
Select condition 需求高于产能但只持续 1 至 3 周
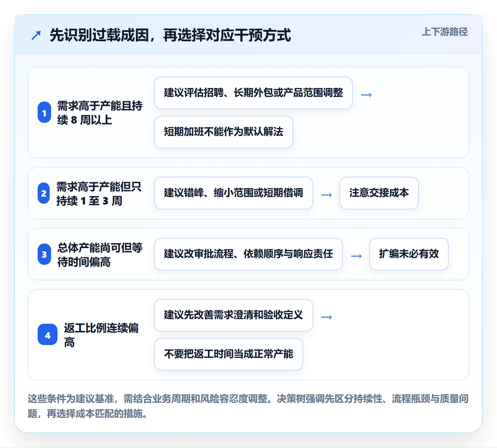tap(99, 193)
